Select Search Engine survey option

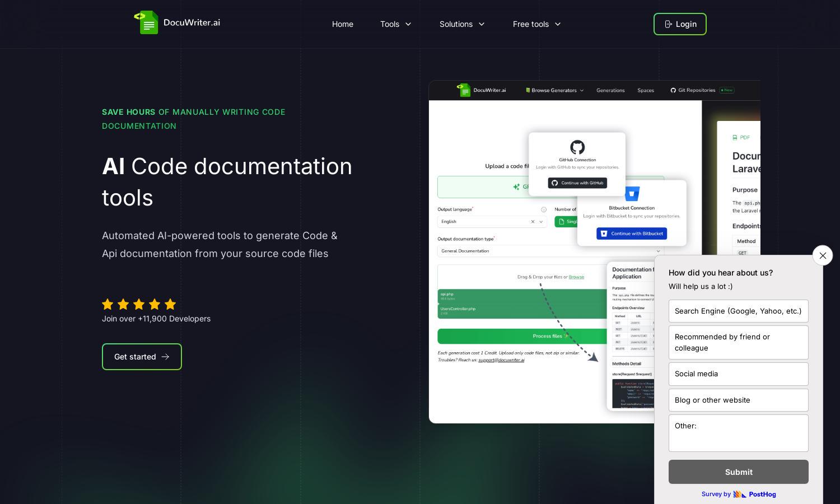[x=739, y=311]
